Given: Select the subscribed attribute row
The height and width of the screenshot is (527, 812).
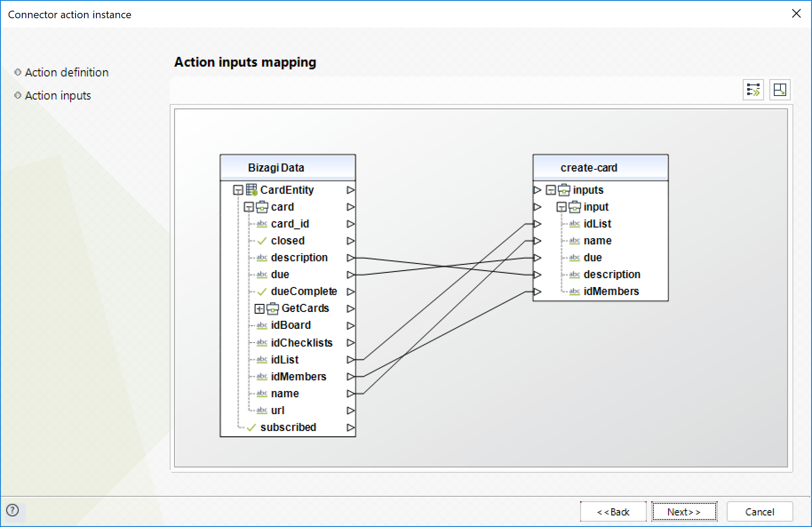Looking at the screenshot, I should [x=288, y=427].
